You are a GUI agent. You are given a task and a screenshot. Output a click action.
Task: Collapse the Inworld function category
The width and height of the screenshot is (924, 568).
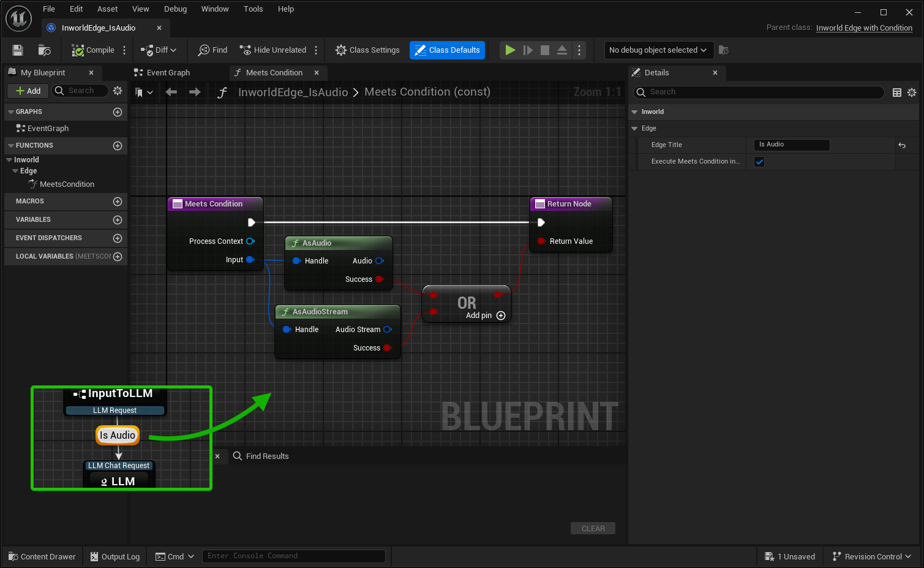9,160
